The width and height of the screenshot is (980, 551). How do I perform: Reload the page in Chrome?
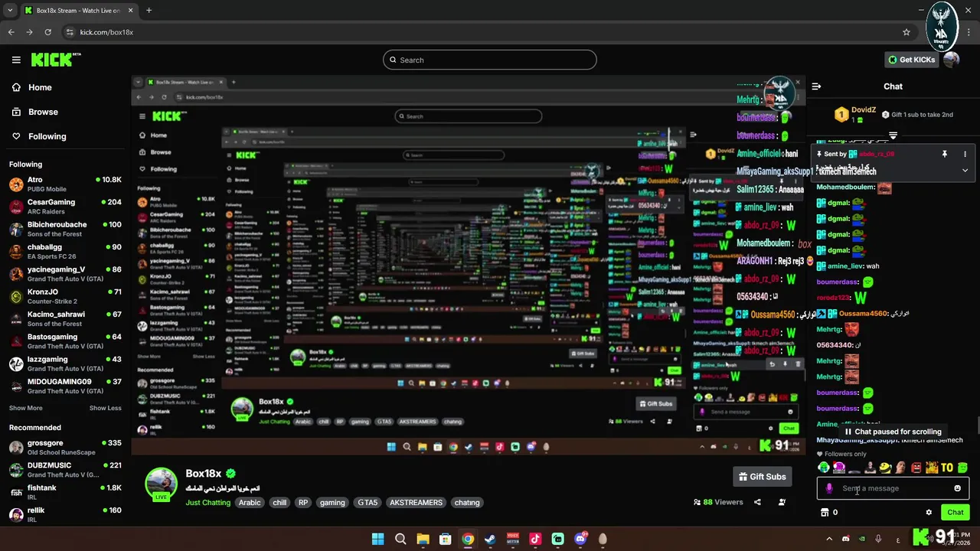click(x=47, y=32)
